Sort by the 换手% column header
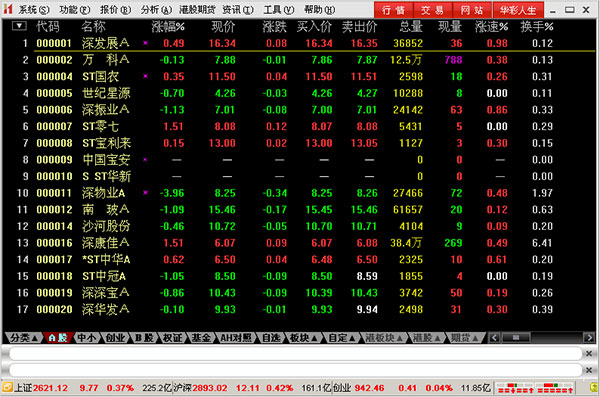Viewport: 600px width, 397px height. (536, 26)
